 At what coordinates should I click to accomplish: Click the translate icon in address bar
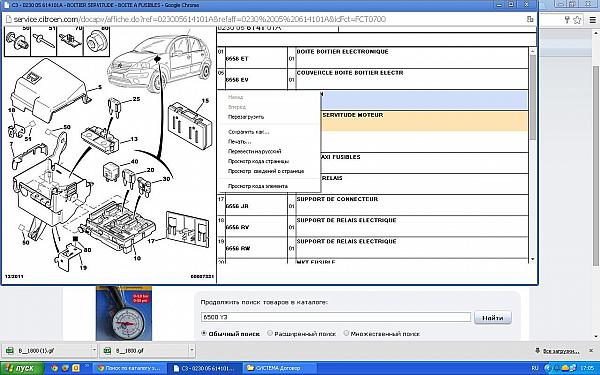coord(530,19)
